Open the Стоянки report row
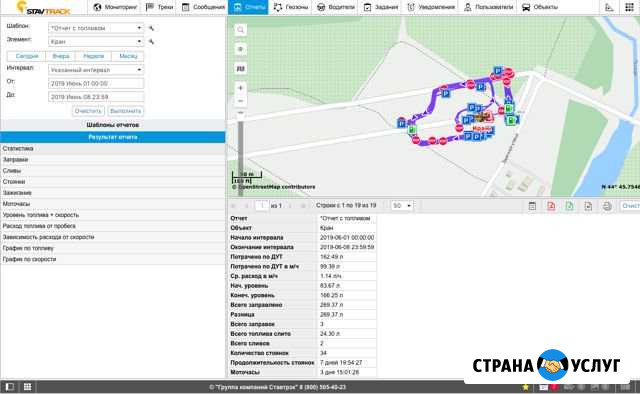The width and height of the screenshot is (640, 394). pos(113,182)
